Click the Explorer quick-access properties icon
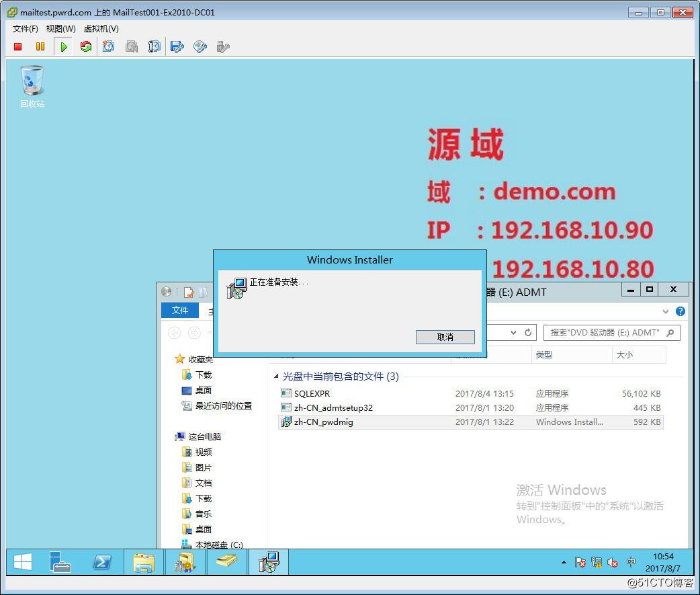700x595 pixels. [x=189, y=292]
